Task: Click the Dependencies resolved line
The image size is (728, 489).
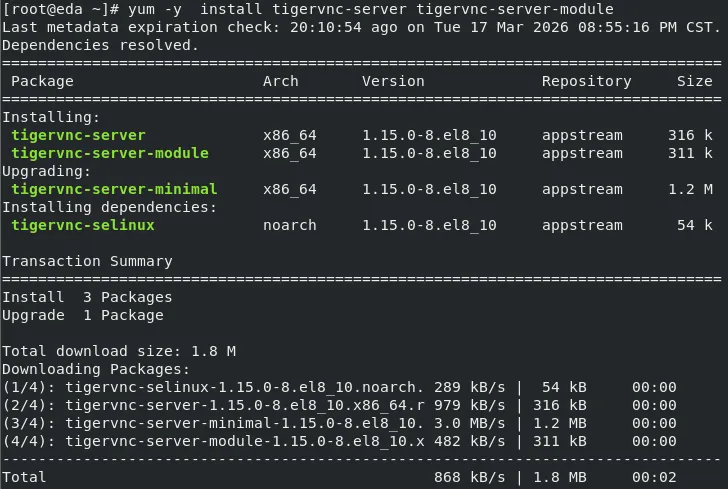Action: coord(100,45)
